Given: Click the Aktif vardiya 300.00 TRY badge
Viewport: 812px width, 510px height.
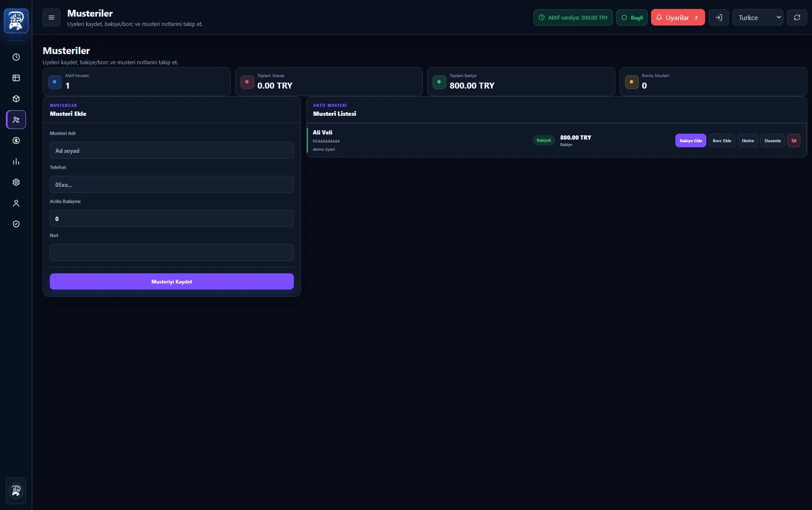Looking at the screenshot, I should [x=573, y=17].
